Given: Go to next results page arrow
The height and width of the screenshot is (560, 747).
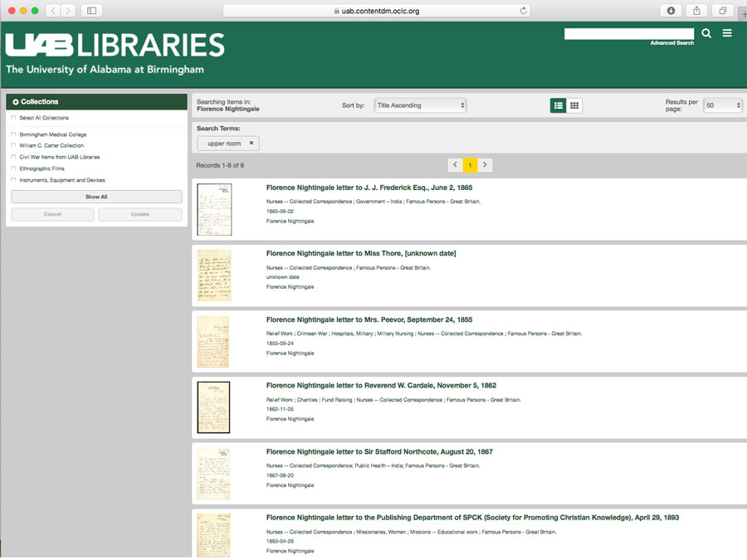Looking at the screenshot, I should point(486,165).
